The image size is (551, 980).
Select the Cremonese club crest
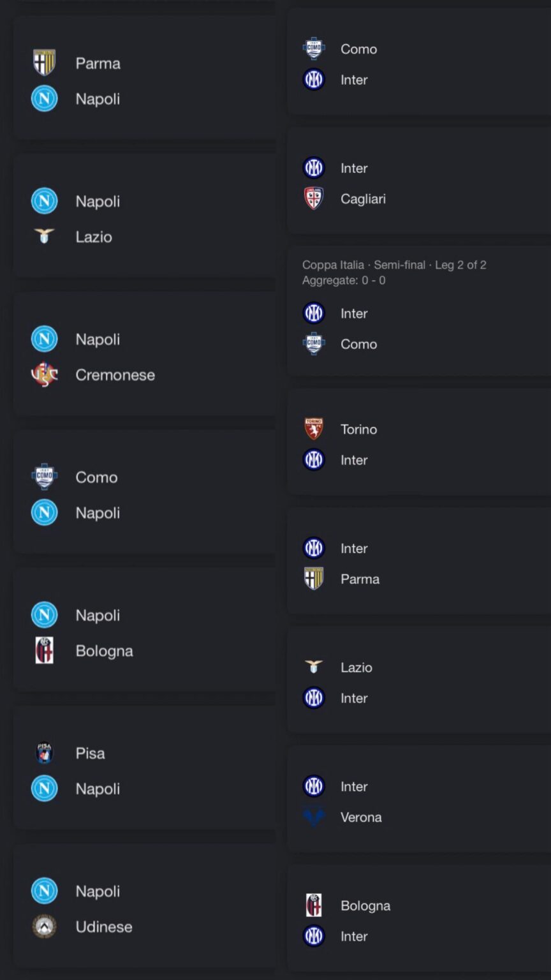(44, 375)
